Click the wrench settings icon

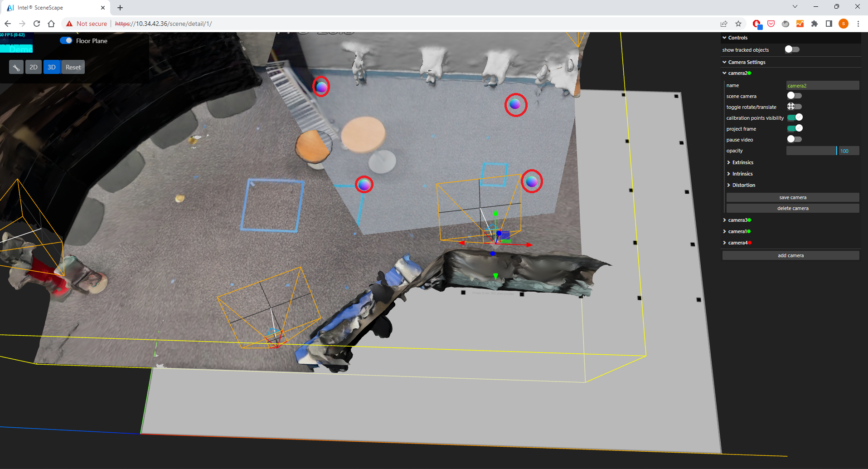[16, 68]
